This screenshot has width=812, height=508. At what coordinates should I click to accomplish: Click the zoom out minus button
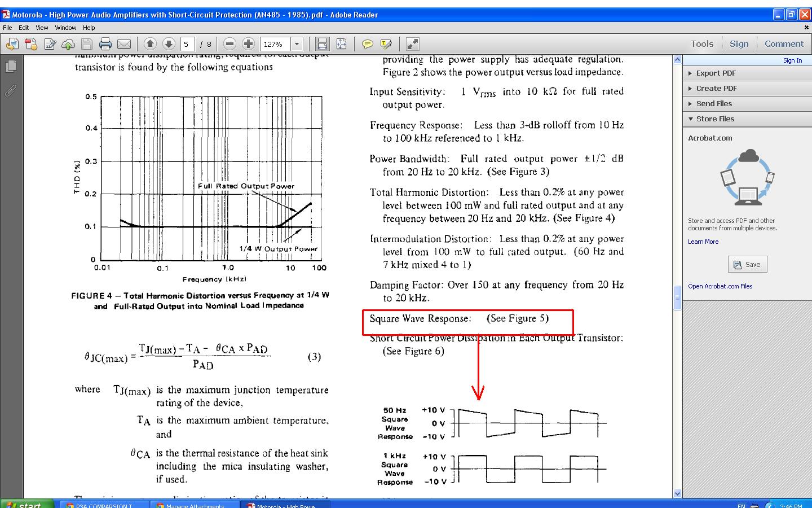[x=230, y=43]
